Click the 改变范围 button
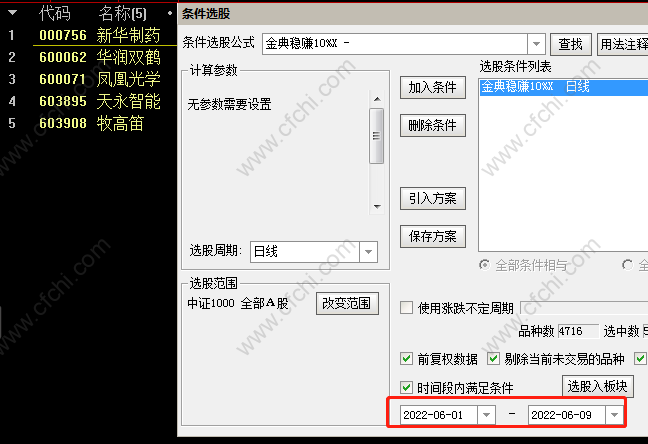648x444 pixels. (x=347, y=303)
